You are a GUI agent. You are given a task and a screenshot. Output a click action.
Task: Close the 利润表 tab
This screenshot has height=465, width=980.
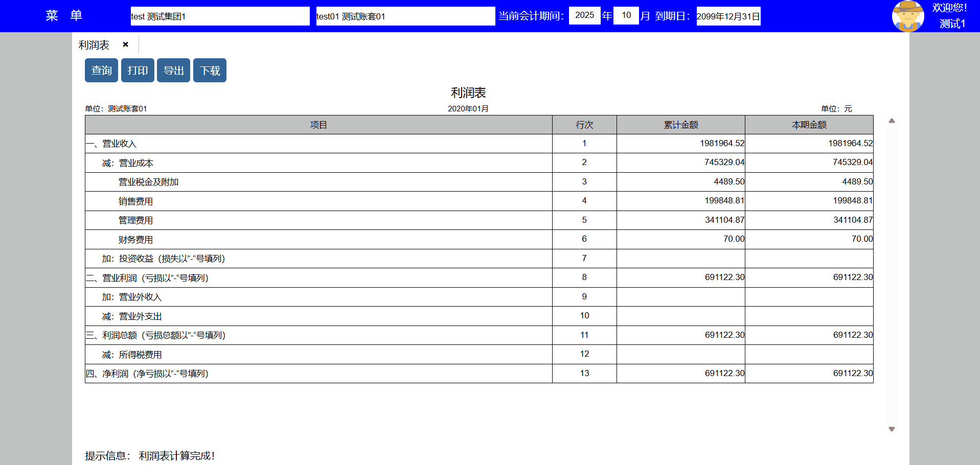125,45
